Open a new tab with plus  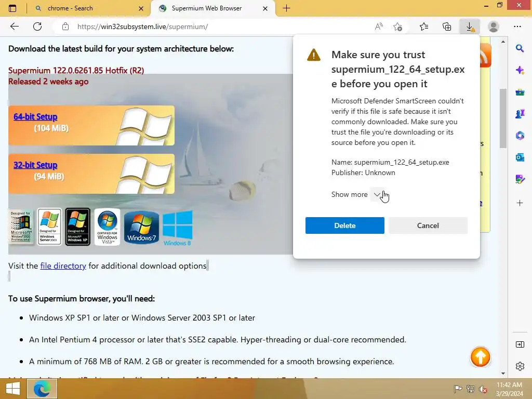286,8
